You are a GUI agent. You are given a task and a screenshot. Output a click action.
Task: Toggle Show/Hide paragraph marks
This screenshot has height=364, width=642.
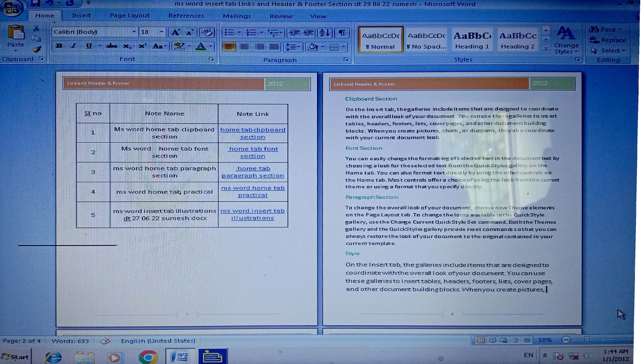click(342, 32)
